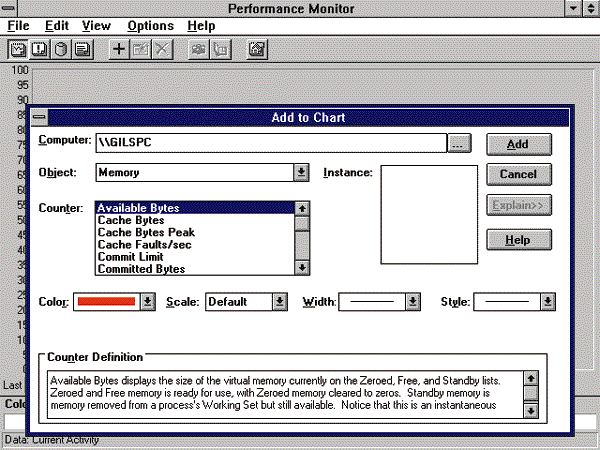The width and height of the screenshot is (600, 450).
Task: Open the Edit menu
Action: pyautogui.click(x=57, y=26)
